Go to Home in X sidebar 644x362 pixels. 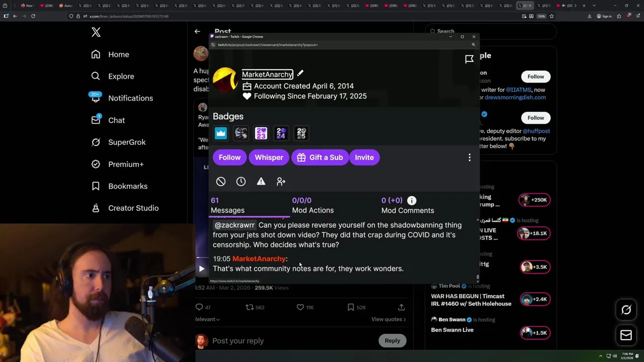pos(110,54)
